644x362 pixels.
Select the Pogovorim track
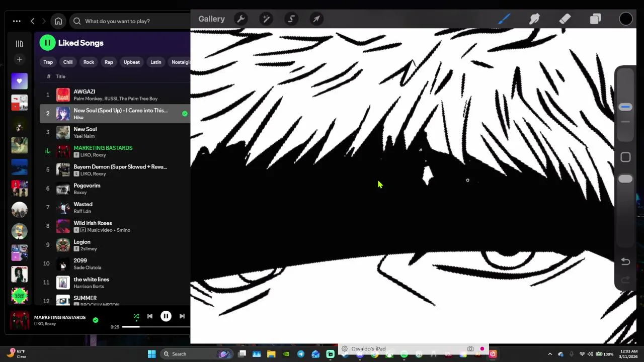coord(115,189)
